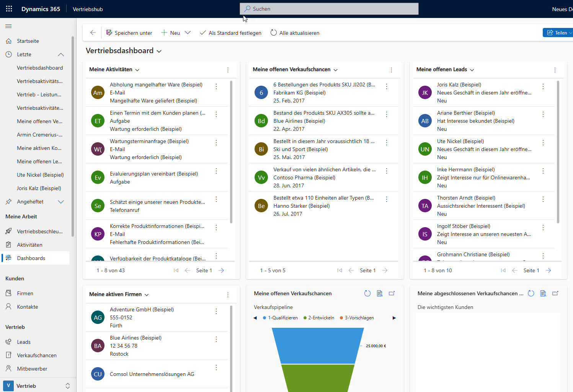Image resolution: width=573 pixels, height=392 pixels.
Task: Open row menu for Joris Kalz lead
Action: pos(543,86)
